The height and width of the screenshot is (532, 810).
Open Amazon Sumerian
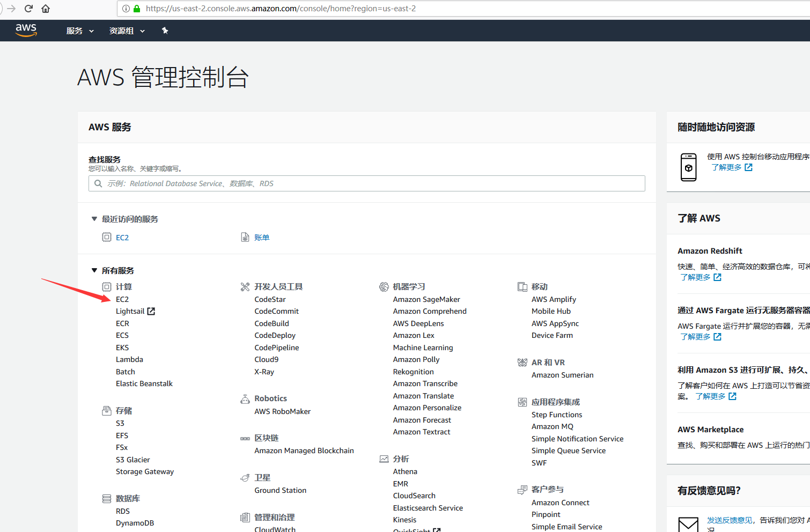[x=563, y=375]
